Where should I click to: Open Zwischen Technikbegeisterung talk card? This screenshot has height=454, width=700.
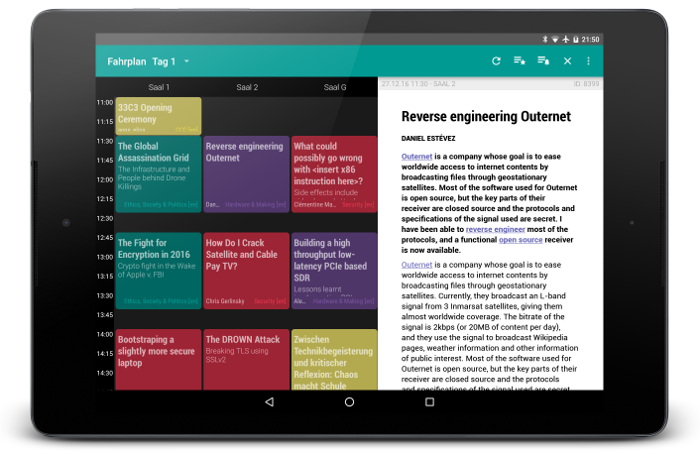click(334, 360)
